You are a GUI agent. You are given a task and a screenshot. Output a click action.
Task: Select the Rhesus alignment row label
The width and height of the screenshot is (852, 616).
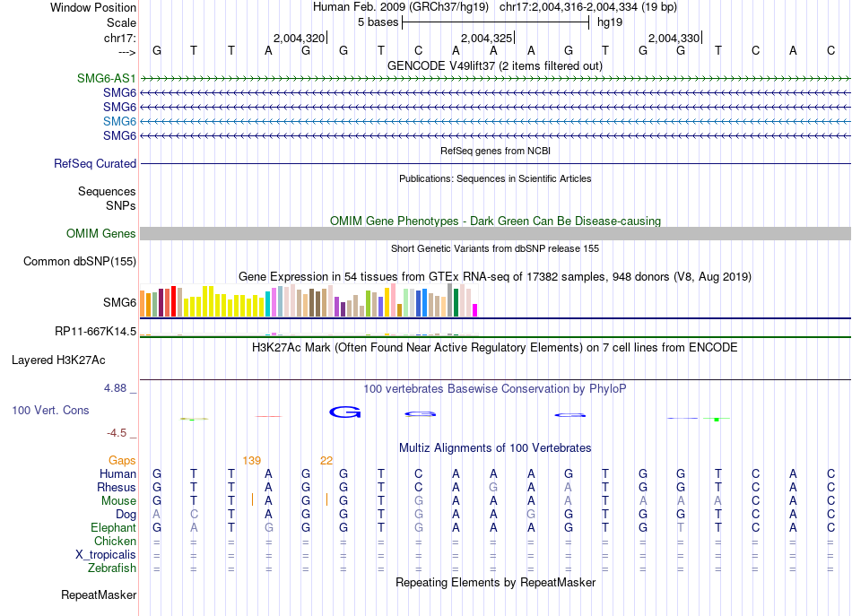[117, 487]
